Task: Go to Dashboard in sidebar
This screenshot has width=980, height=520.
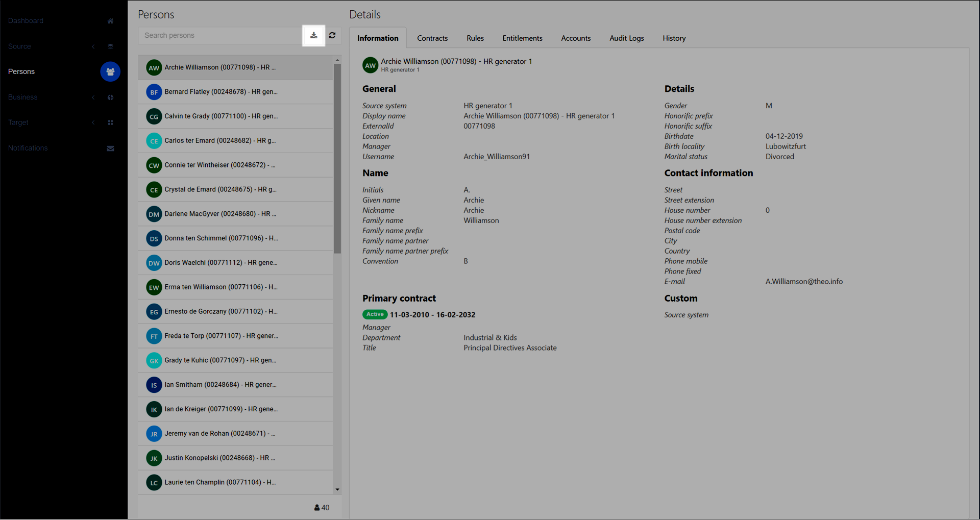Action: pyautogui.click(x=26, y=21)
